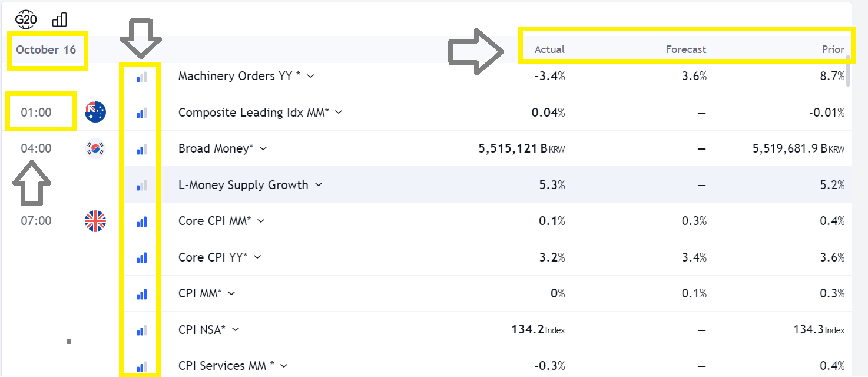Click the vertical scrollbar thumb
868x377 pixels.
[x=848, y=71]
